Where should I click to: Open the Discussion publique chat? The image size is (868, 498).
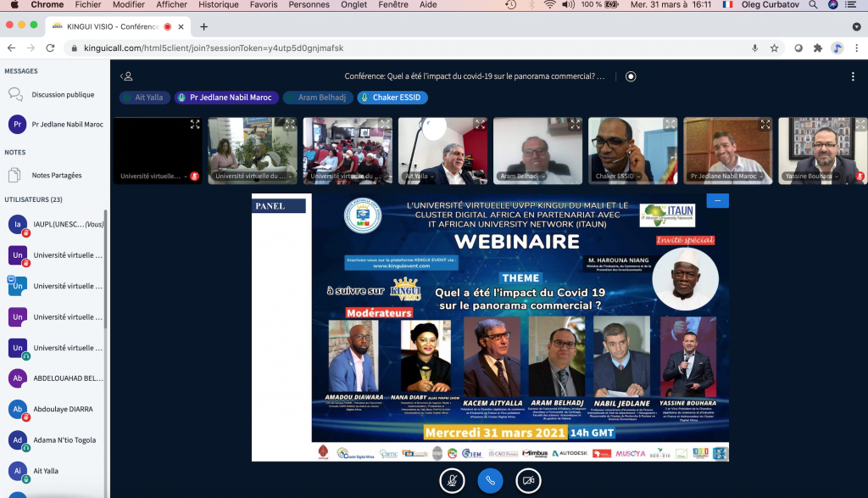(x=54, y=95)
